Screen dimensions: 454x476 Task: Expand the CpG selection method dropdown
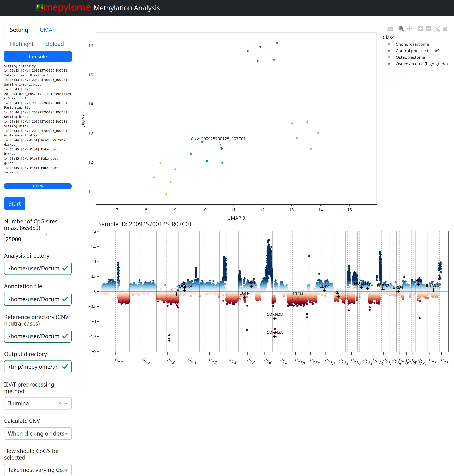tap(66, 470)
